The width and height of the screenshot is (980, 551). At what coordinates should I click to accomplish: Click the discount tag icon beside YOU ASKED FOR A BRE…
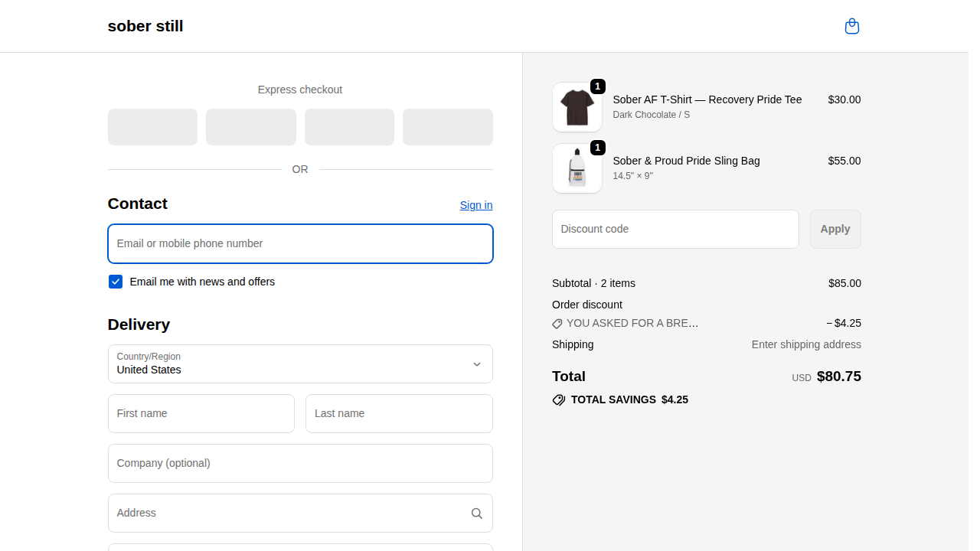coord(557,324)
